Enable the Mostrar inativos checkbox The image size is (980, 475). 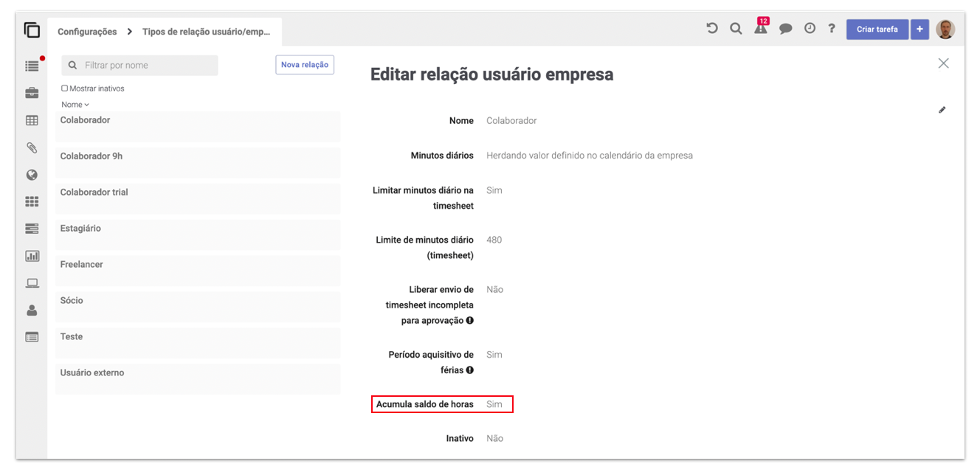pos(65,89)
